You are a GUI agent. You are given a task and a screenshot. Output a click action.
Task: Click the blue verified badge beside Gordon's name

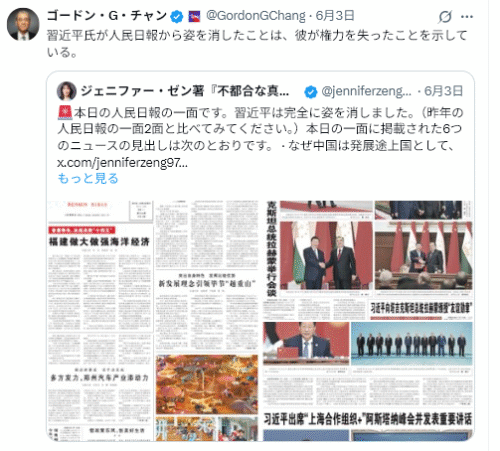pyautogui.click(x=177, y=16)
